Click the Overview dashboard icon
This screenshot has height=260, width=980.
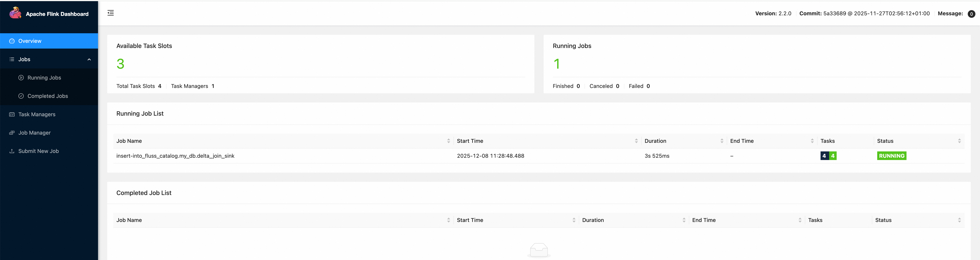pos(12,41)
